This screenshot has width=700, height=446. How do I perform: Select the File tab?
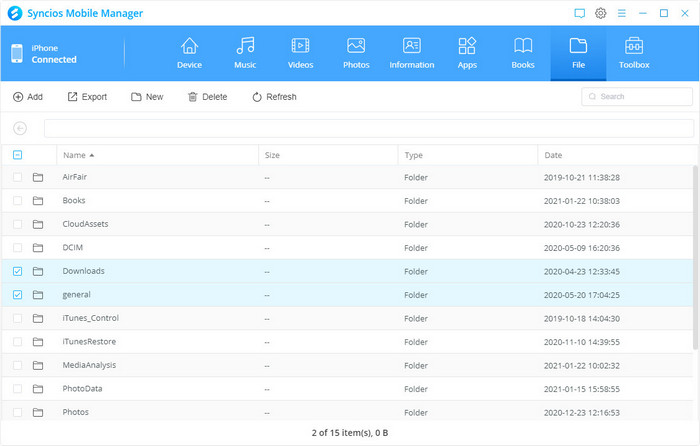pos(578,52)
